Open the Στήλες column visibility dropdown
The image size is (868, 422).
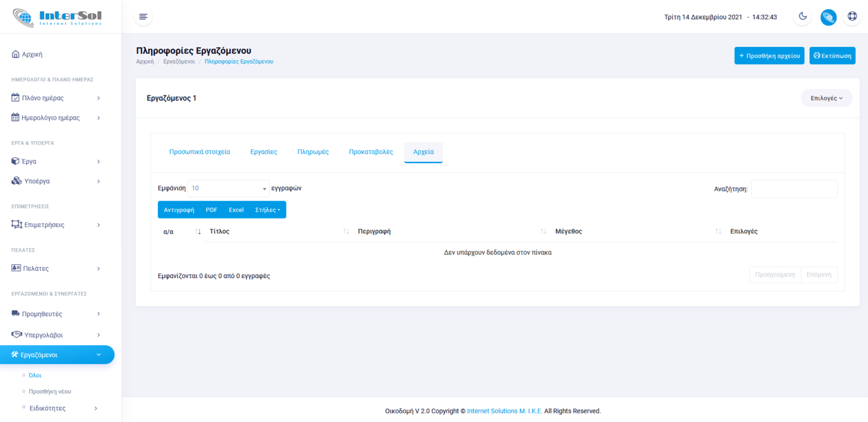267,210
